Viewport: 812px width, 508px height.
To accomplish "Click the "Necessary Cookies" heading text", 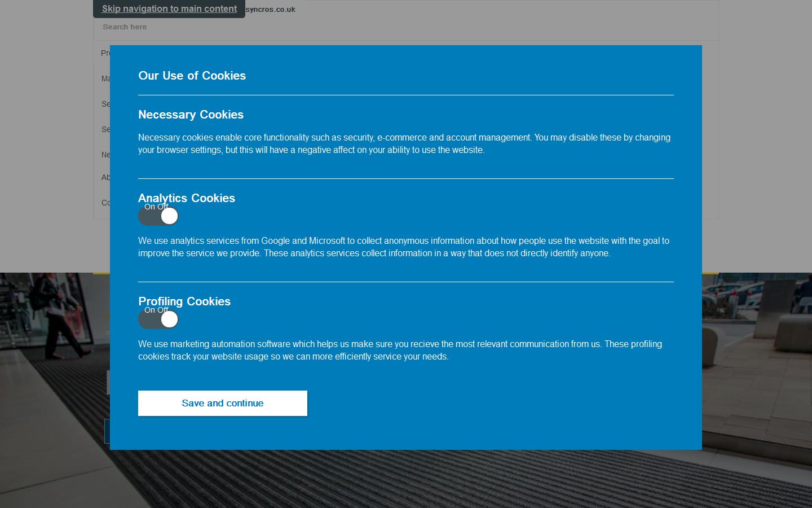I will click(x=191, y=115).
